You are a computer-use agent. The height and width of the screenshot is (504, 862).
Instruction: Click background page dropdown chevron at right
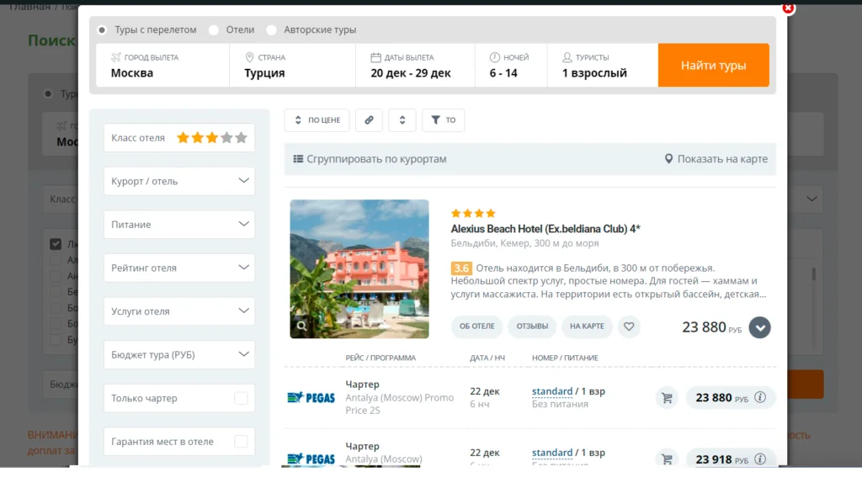[811, 199]
